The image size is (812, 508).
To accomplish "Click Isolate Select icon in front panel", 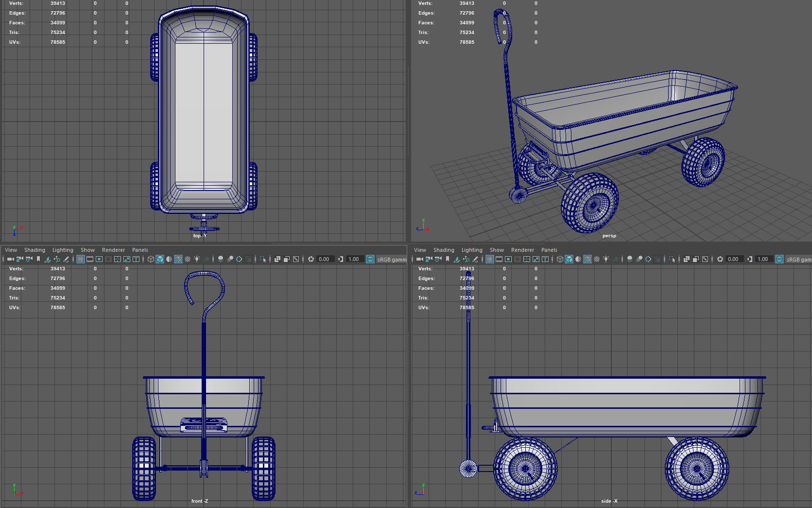I will click(263, 259).
